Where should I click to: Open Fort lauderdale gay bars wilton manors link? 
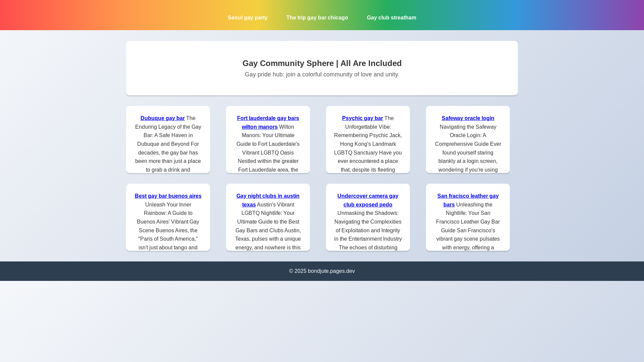tap(268, 123)
